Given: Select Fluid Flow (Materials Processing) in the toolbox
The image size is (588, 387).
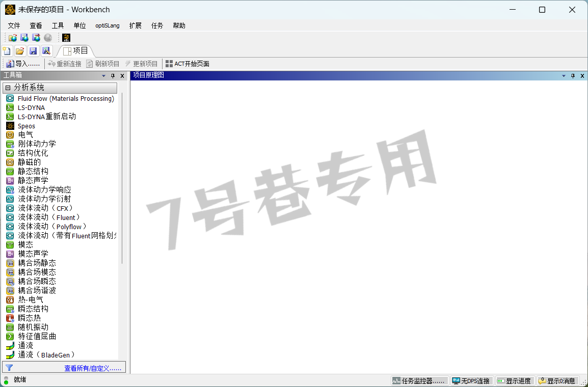Looking at the screenshot, I should (x=60, y=98).
